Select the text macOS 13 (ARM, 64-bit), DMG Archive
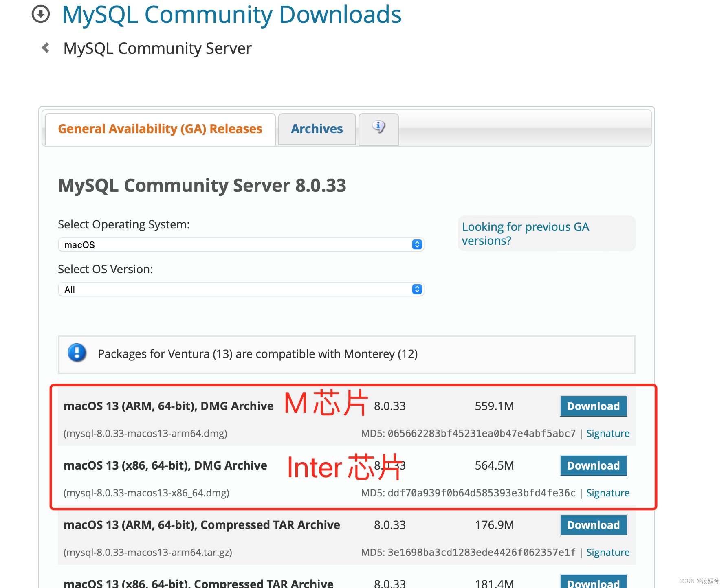Image resolution: width=726 pixels, height=588 pixels. [x=169, y=406]
